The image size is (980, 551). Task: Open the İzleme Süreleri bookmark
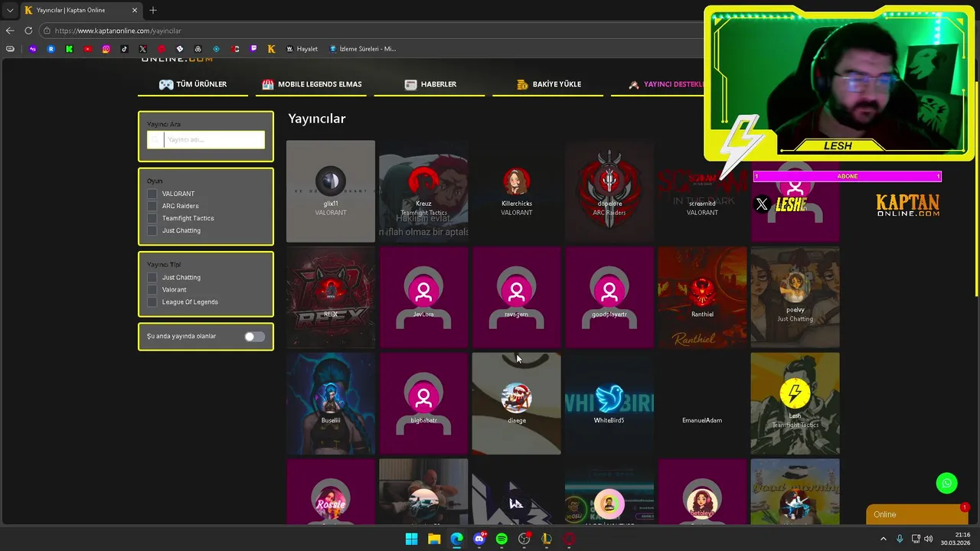coord(362,49)
